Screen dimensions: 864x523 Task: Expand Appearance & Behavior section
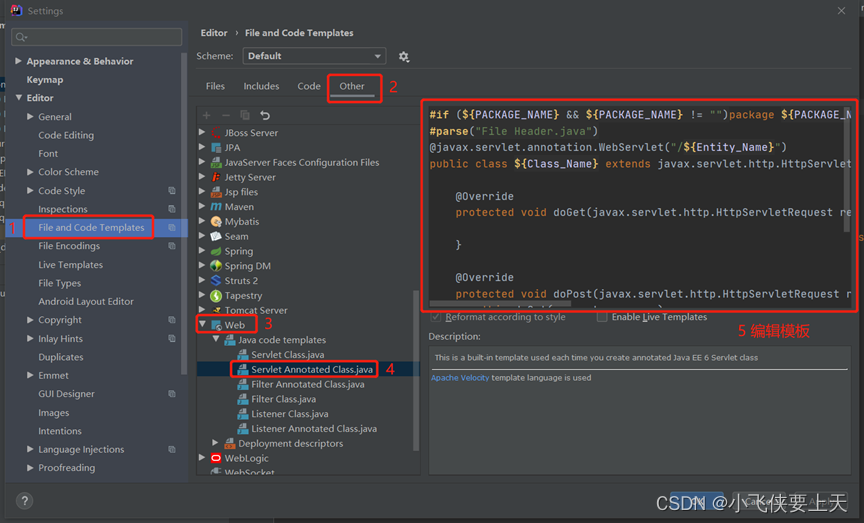pyautogui.click(x=18, y=61)
